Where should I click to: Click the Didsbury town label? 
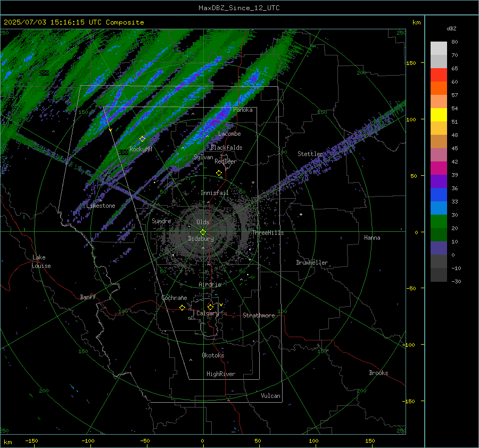click(x=201, y=239)
